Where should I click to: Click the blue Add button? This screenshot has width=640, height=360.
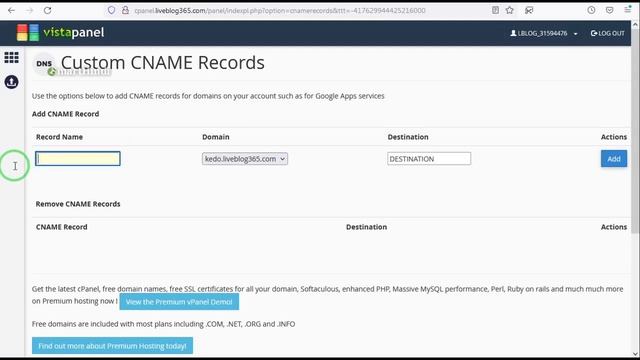(x=613, y=159)
